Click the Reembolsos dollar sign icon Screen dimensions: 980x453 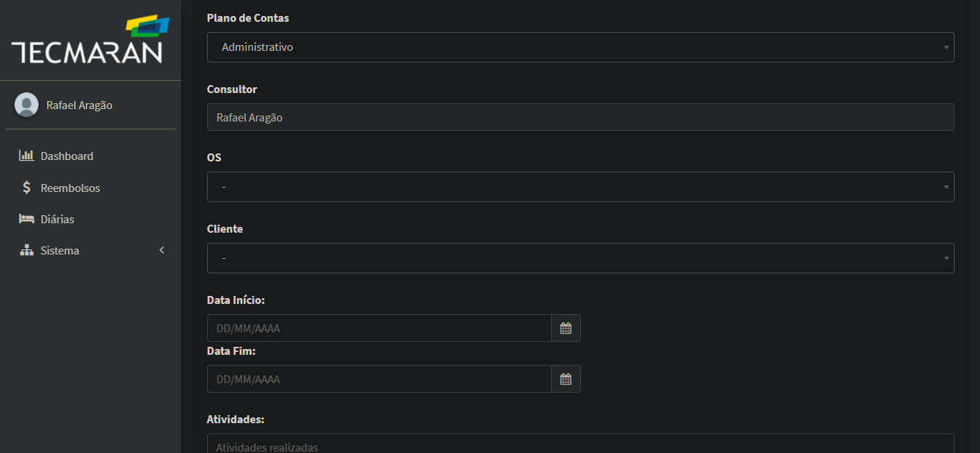tap(27, 188)
